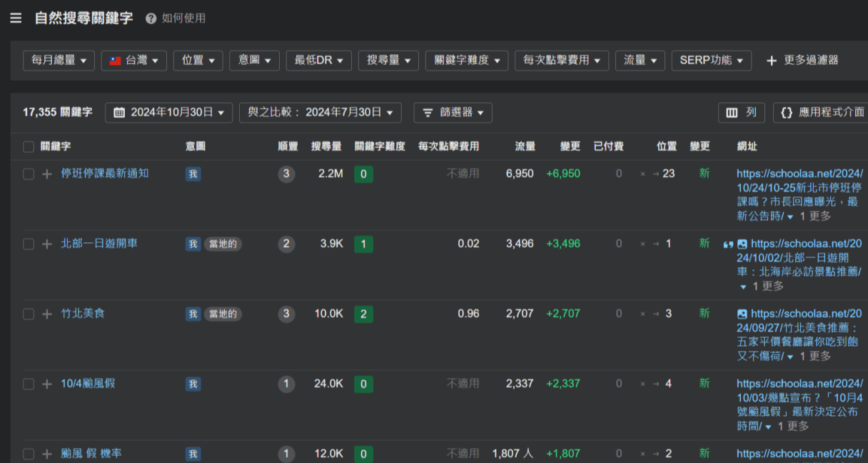Screen dimensions: 868x463
Task: Open the 篩選器 filter menu
Action: pyautogui.click(x=453, y=112)
